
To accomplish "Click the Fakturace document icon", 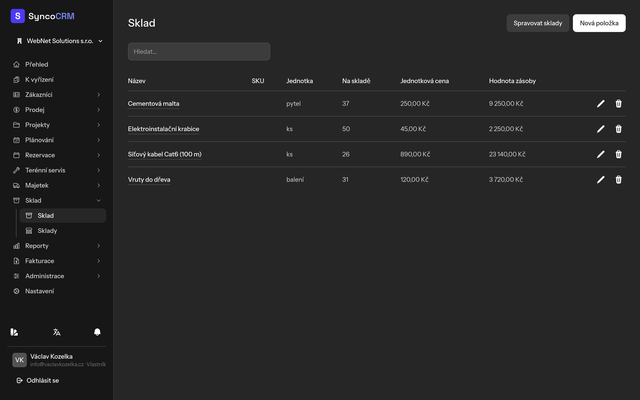I will click(16, 261).
